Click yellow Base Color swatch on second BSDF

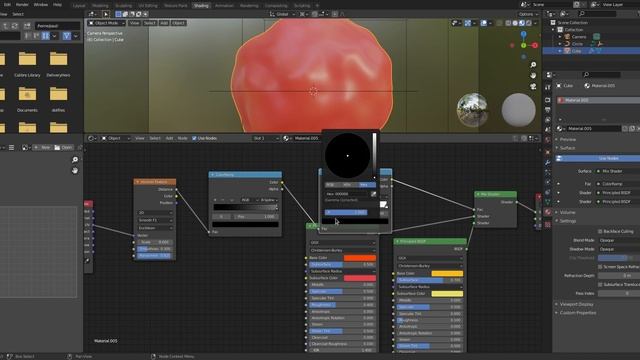(447, 273)
